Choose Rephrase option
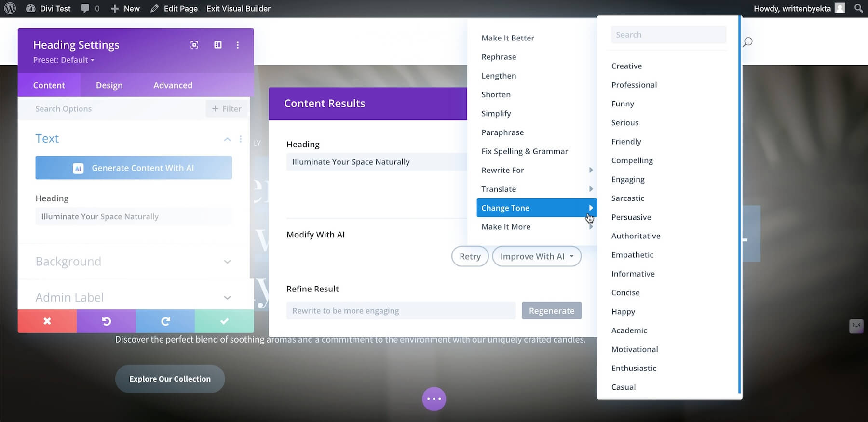Viewport: 868px width, 422px height. 499,57
